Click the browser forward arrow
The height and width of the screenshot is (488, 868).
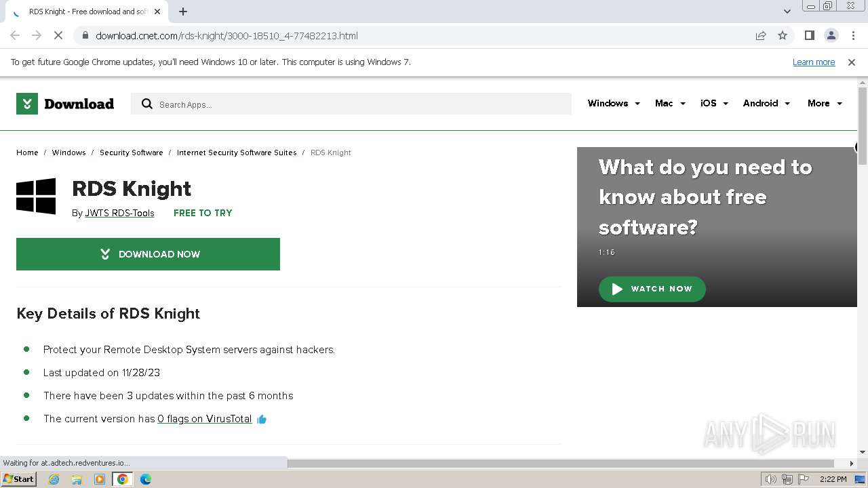pos(37,36)
